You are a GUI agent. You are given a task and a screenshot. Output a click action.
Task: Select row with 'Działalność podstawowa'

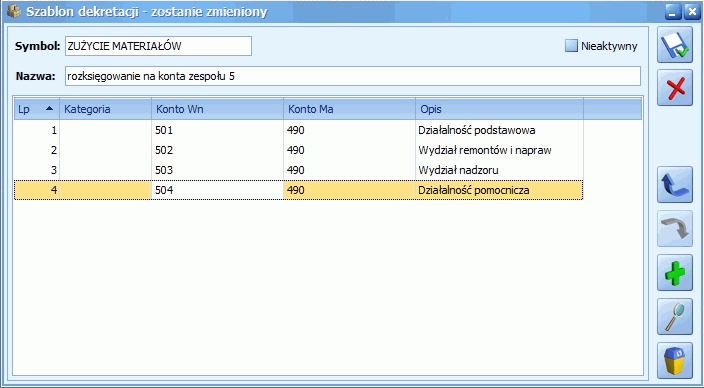coord(299,131)
